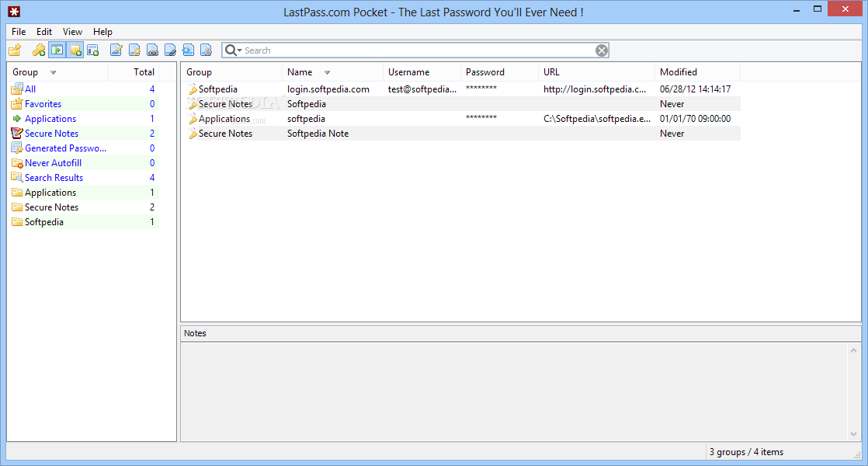The height and width of the screenshot is (466, 868).
Task: Click the Generated Passwords list icon
Action: (x=17, y=148)
